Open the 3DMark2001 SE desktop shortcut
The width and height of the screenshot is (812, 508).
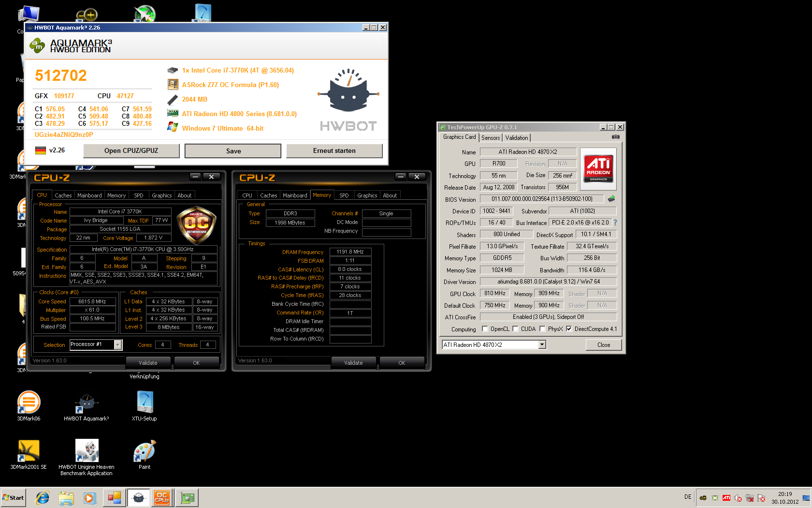coord(29,455)
